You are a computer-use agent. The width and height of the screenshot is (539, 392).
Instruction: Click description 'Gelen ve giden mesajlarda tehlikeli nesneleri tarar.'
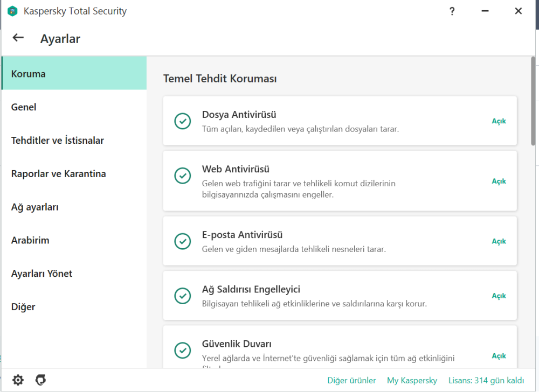[x=294, y=249]
